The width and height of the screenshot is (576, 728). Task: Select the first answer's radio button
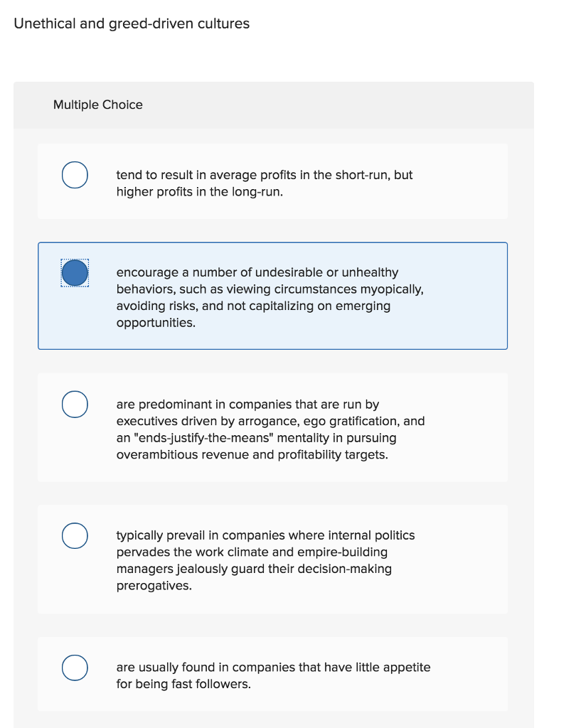[x=74, y=174]
